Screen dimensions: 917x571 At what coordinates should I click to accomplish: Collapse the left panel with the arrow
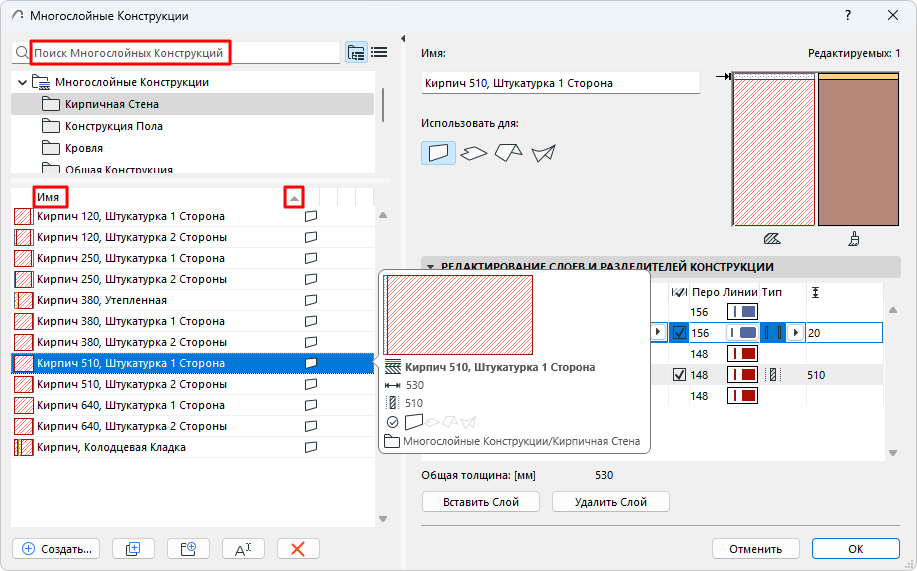click(403, 39)
